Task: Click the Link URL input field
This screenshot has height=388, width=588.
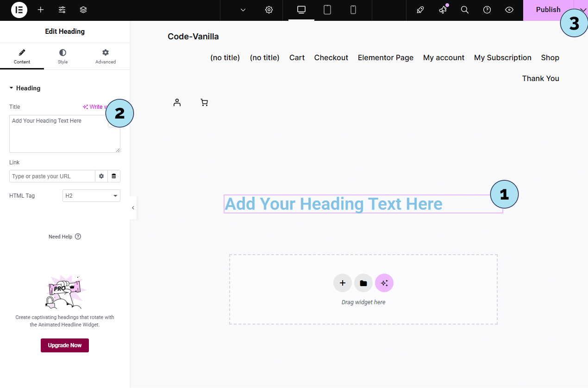Action: pos(52,176)
